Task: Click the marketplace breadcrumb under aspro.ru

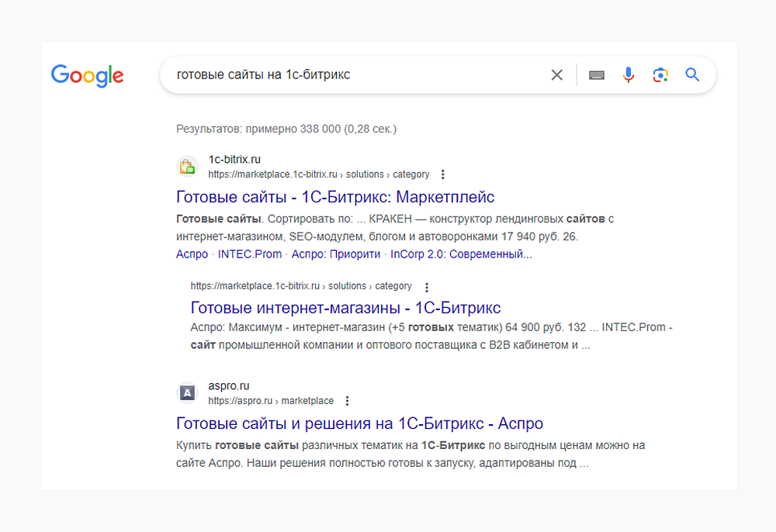Action: [310, 401]
